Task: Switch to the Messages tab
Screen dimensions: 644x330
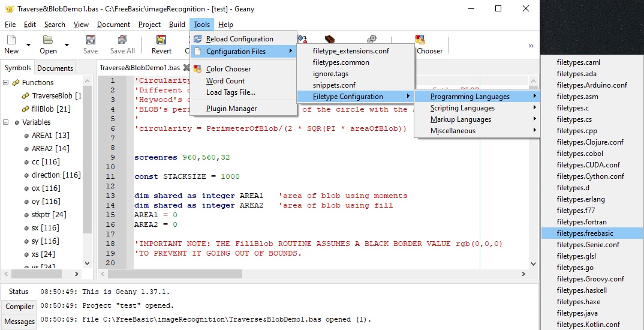Action: (19, 322)
